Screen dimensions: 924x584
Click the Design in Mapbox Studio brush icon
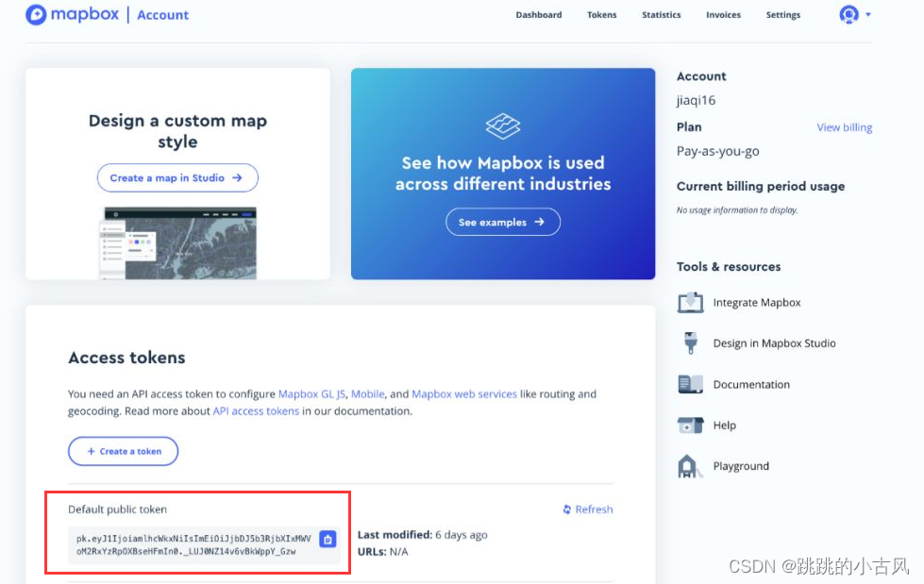(690, 343)
